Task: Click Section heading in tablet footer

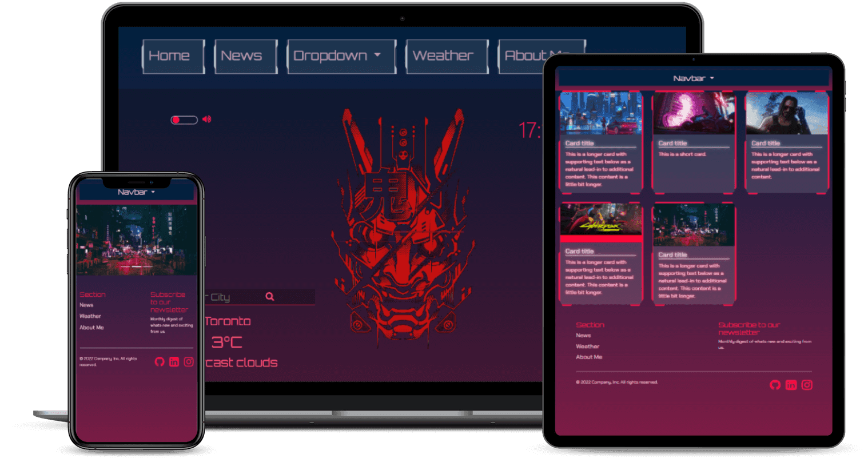Action: (x=590, y=325)
